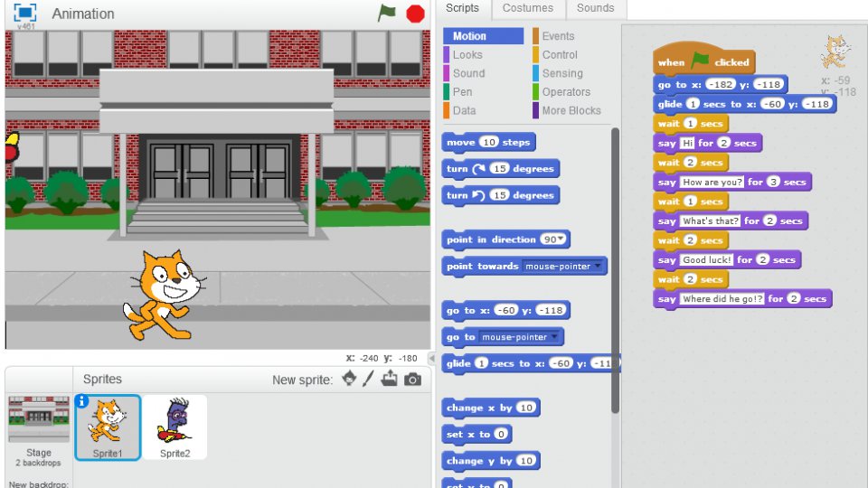The width and height of the screenshot is (868, 488).
Task: Select the Looks block category
Action: tap(467, 55)
